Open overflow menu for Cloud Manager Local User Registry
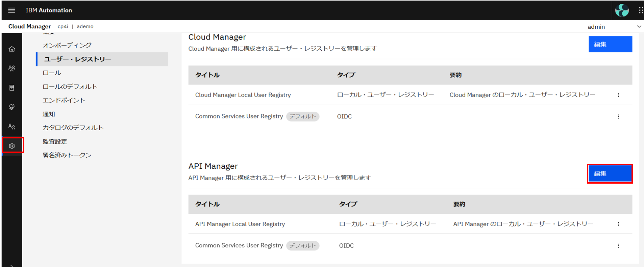The image size is (644, 267). [619, 95]
